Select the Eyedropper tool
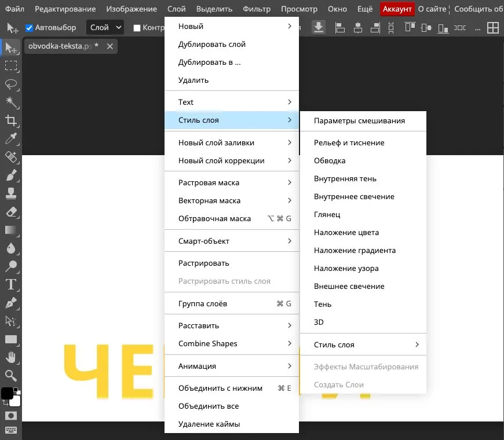Viewport: 504px width, 440px height. click(x=11, y=139)
